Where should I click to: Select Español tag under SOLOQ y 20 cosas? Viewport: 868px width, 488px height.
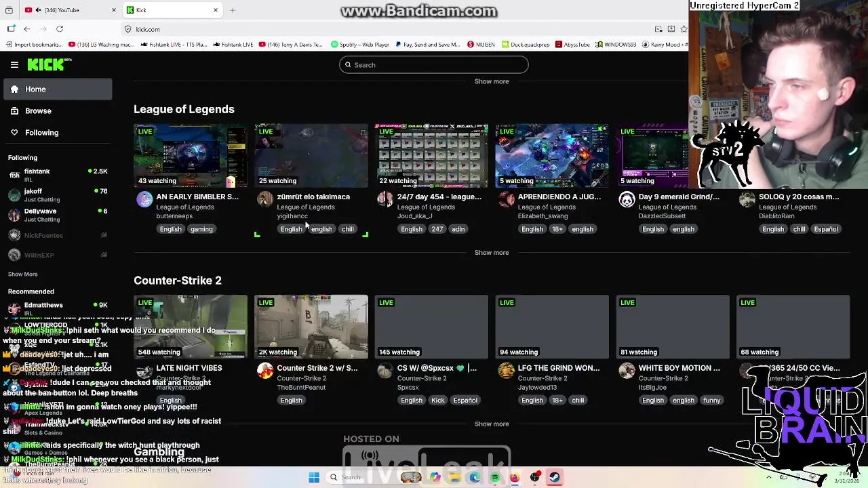(826, 229)
